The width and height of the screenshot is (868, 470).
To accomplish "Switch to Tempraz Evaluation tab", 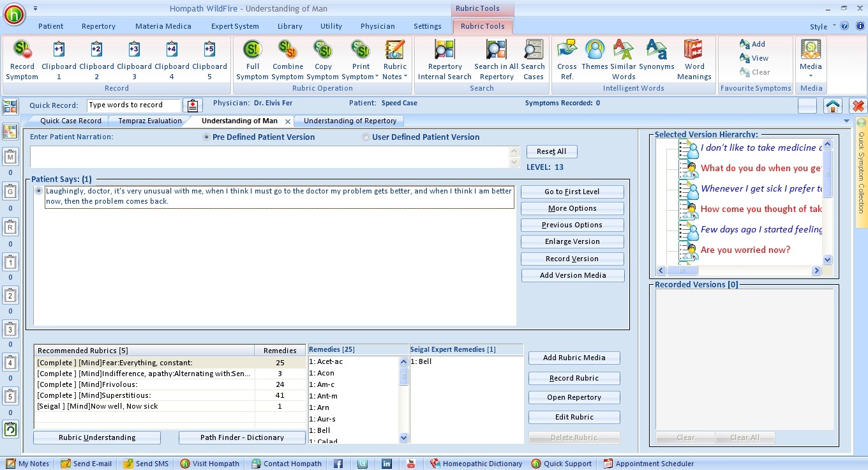I will [x=150, y=121].
